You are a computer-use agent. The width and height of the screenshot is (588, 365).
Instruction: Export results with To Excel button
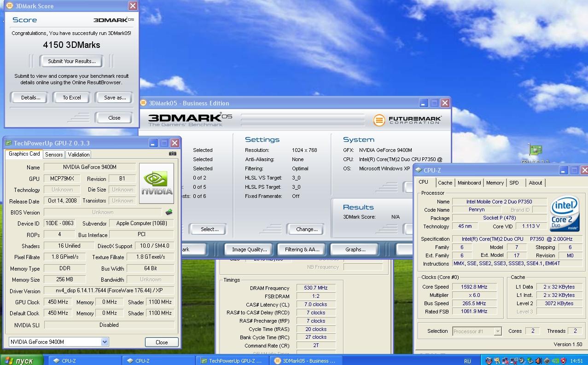72,98
